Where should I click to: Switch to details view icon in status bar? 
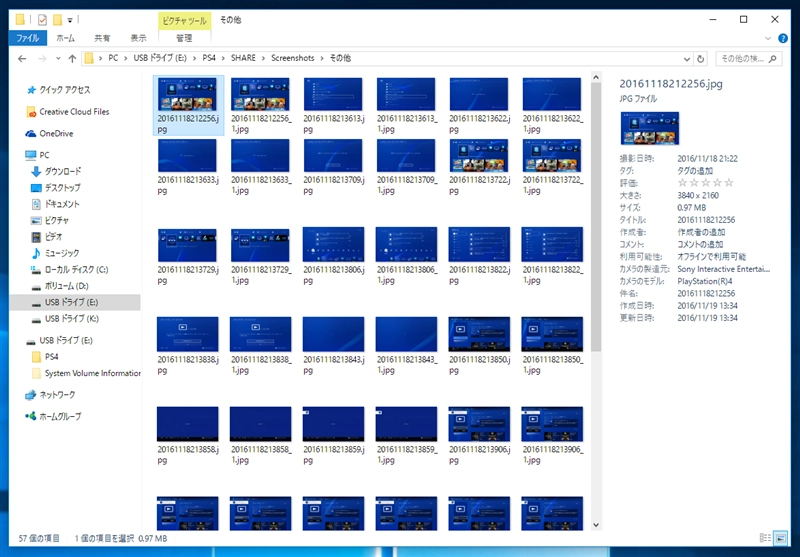pyautogui.click(x=765, y=538)
